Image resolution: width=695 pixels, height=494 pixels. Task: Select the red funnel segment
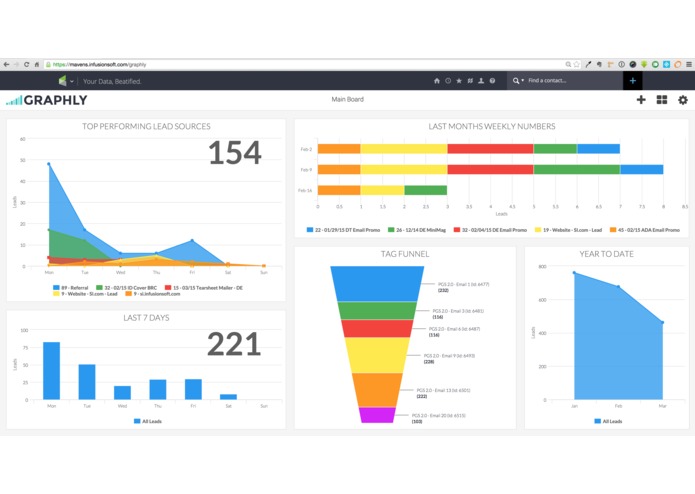tap(377, 328)
